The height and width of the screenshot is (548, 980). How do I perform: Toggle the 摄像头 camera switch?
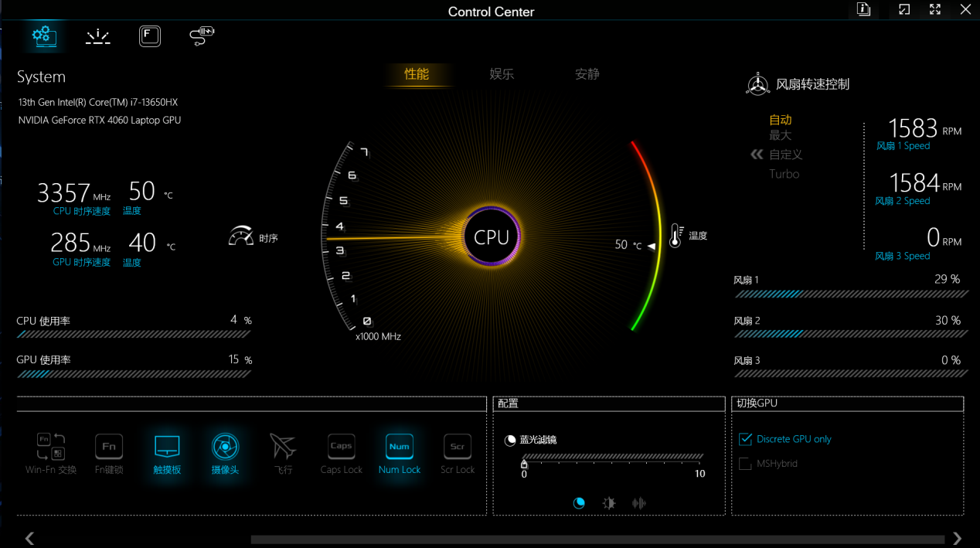[x=225, y=447]
